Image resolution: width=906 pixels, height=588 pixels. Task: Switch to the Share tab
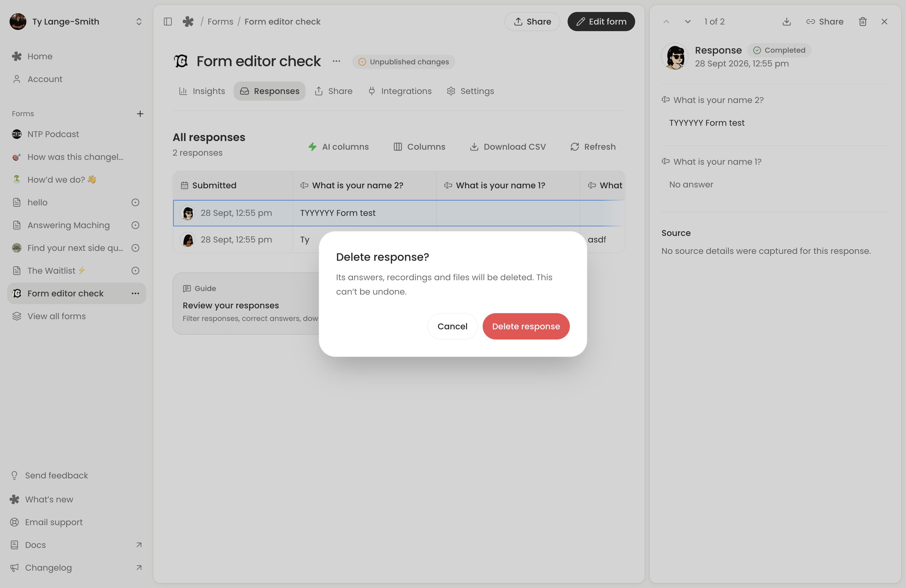(x=333, y=91)
